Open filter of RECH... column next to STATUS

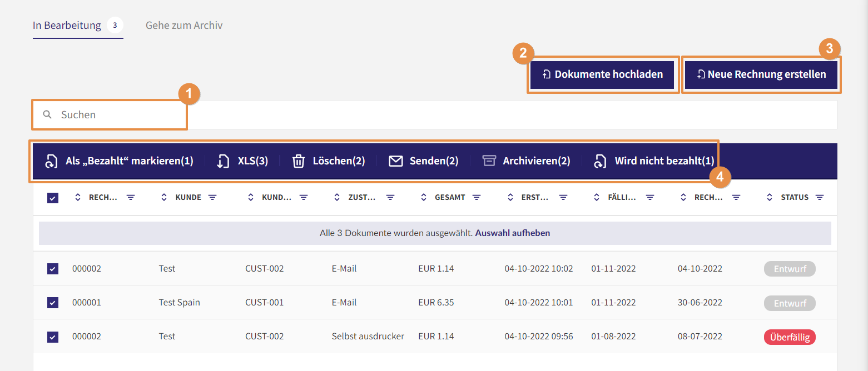(x=736, y=197)
